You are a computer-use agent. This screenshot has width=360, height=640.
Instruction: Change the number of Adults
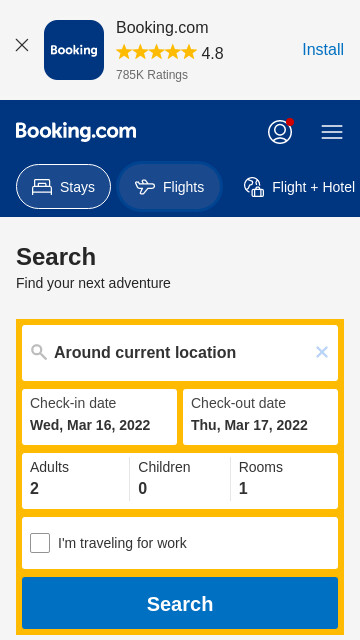click(x=76, y=481)
